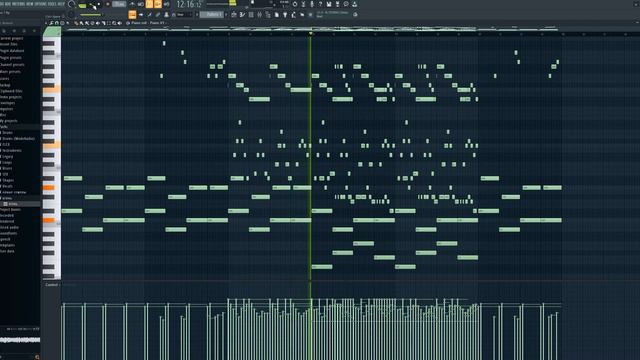Click the playhead marker on piano roll ruler

[x=310, y=33]
